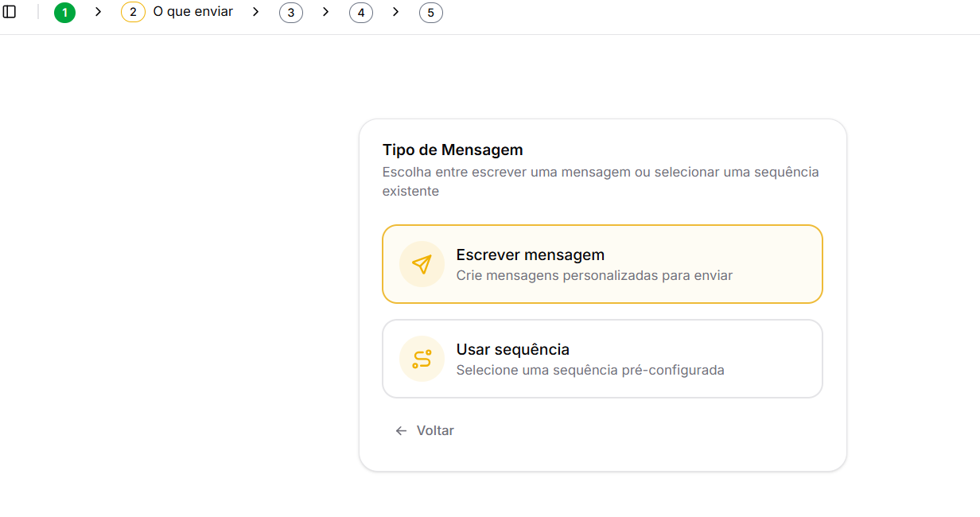Click Selecione uma sequência pré-configurada text
980x517 pixels.
click(x=590, y=370)
